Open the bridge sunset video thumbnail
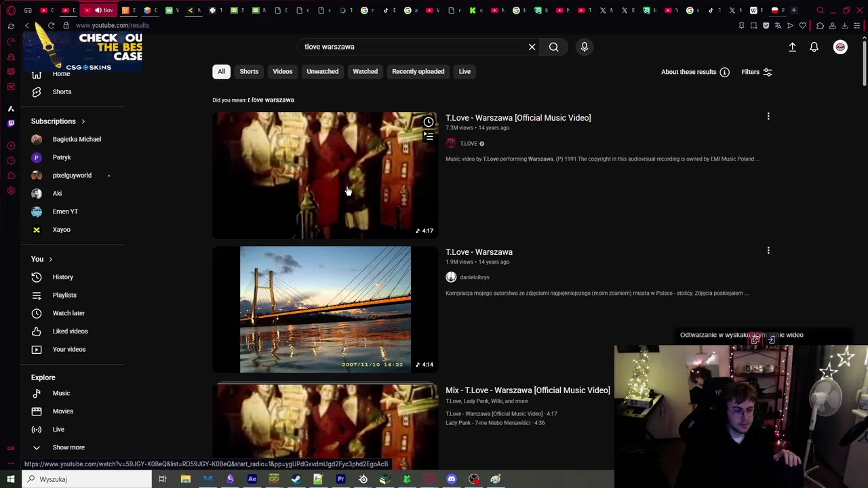 click(x=325, y=309)
